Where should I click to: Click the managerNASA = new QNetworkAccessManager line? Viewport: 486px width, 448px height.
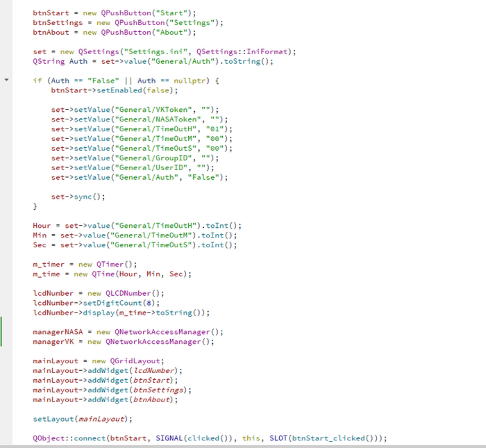(128, 332)
